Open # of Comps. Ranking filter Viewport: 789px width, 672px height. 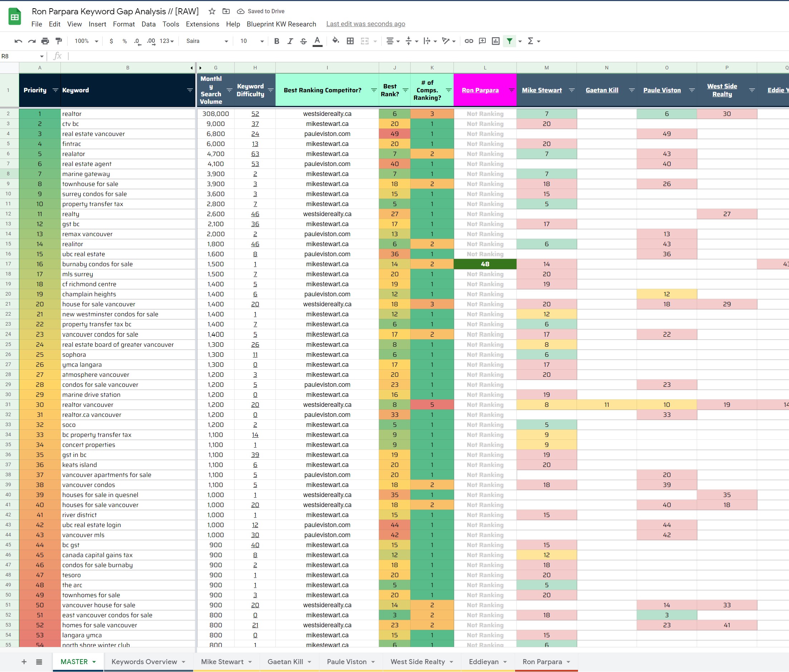click(x=449, y=90)
